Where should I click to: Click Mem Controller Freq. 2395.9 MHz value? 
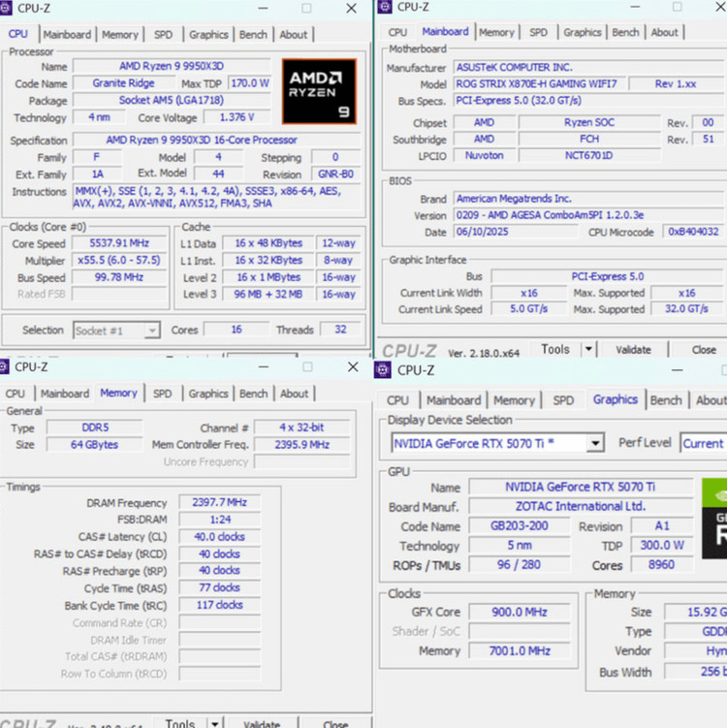[301, 445]
